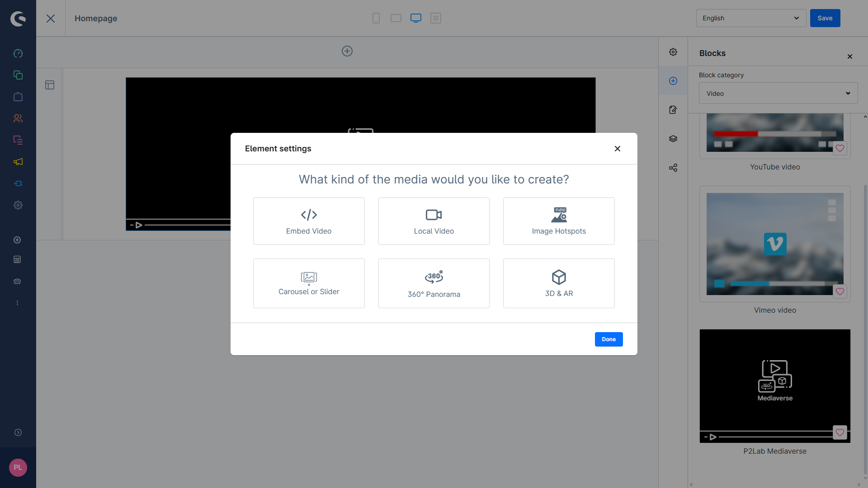Switch to desktop viewport preview
Viewport: 868px width, 488px height.
pyautogui.click(x=416, y=18)
